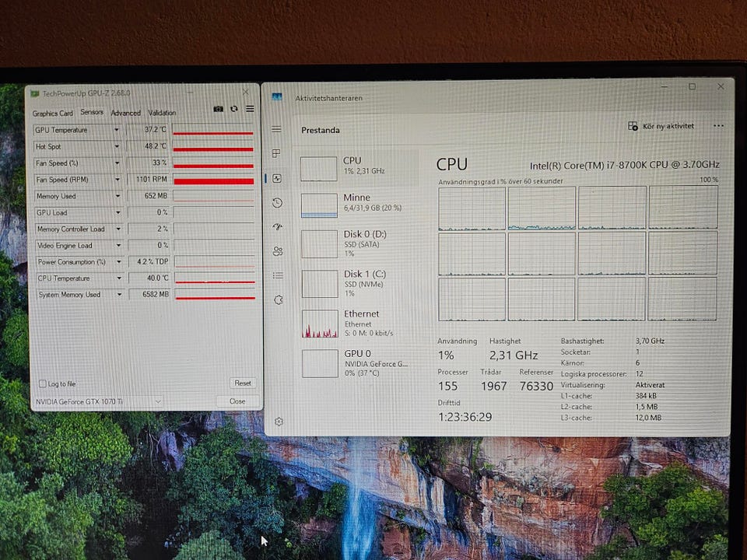747x560 pixels.
Task: Open Video Engine Load dropdown arrow
Action: (118, 245)
